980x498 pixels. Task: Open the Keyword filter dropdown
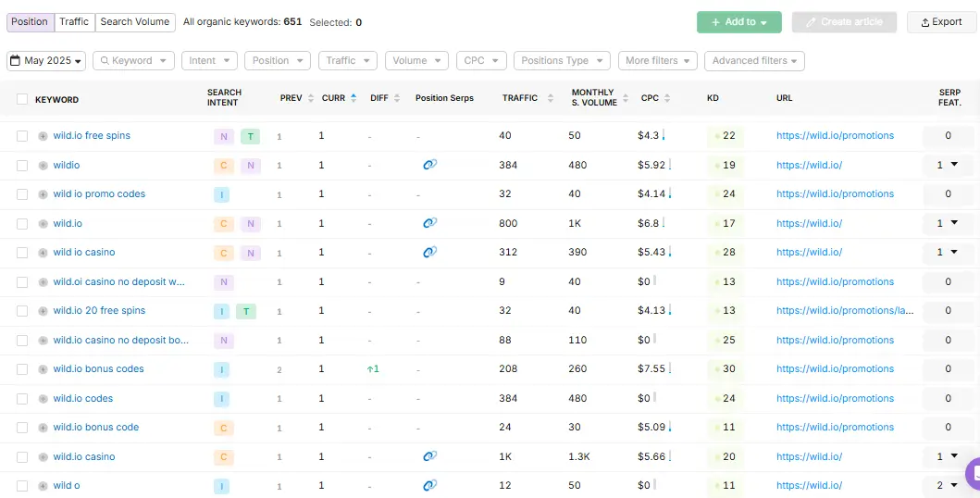tap(133, 60)
